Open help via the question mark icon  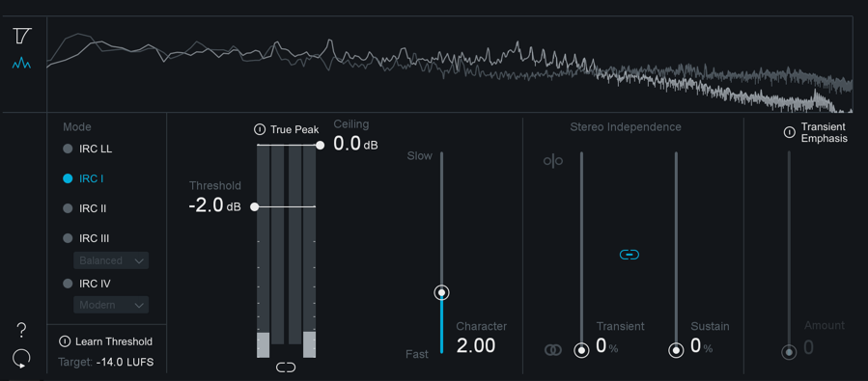tap(21, 331)
